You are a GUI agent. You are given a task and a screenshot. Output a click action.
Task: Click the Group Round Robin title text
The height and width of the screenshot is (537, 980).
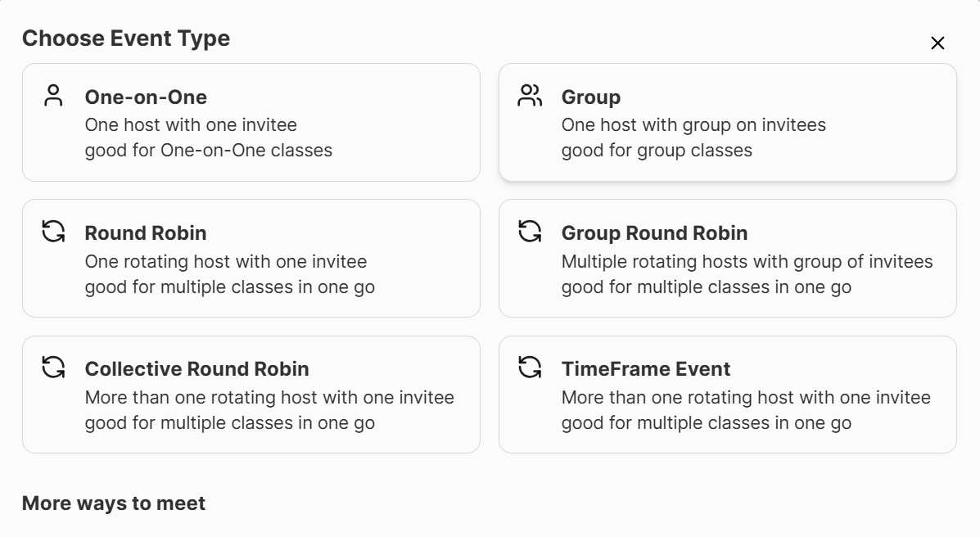point(654,232)
